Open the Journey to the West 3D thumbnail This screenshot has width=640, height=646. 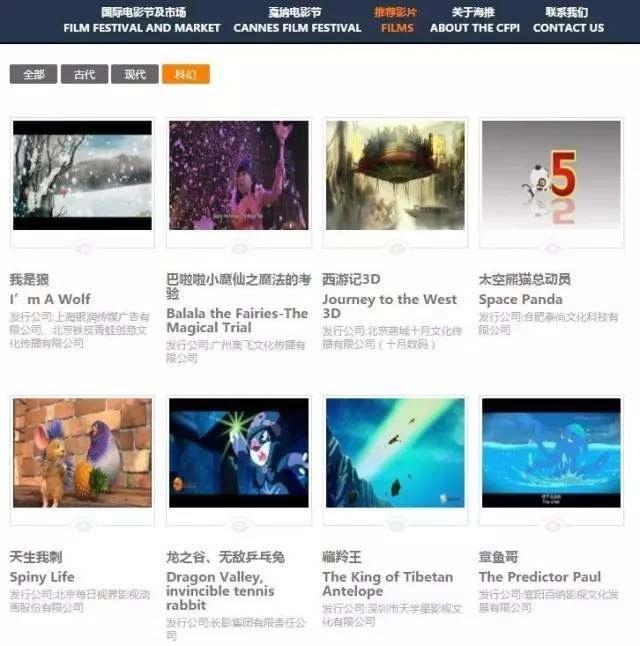point(395,176)
